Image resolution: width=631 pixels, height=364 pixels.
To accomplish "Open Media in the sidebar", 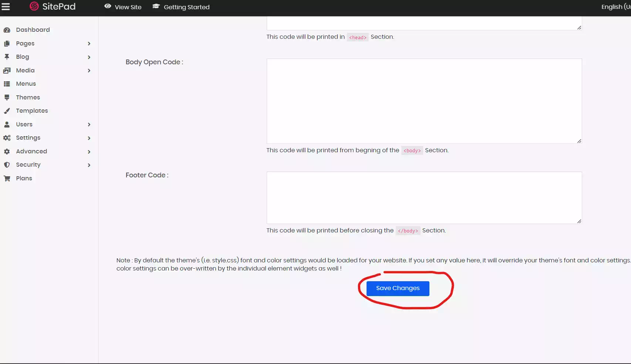I will [x=25, y=70].
